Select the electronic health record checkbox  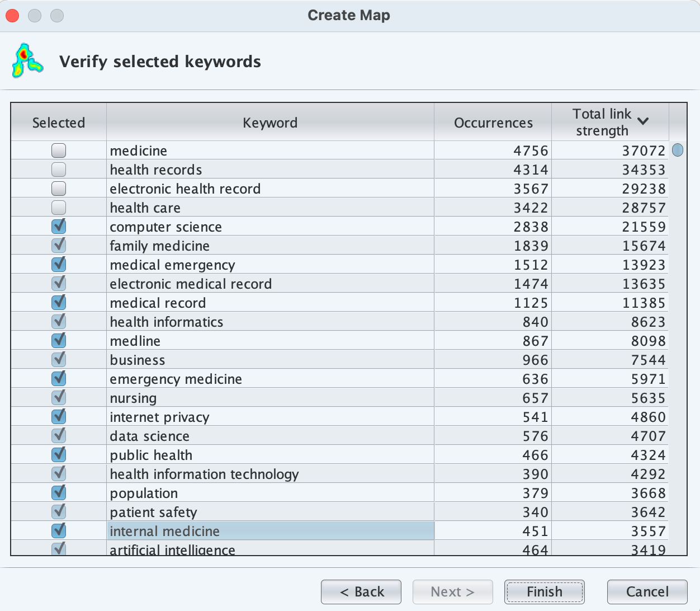(59, 189)
